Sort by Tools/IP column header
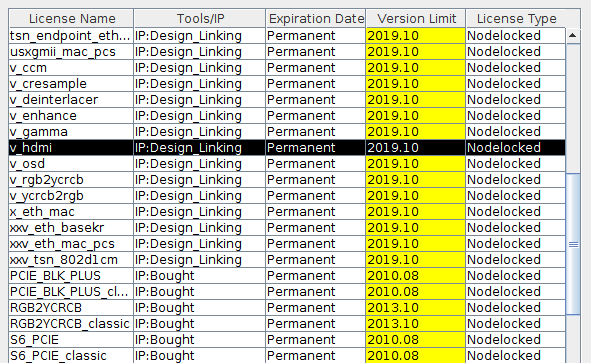Viewport: 591px width, 363px height. point(200,18)
